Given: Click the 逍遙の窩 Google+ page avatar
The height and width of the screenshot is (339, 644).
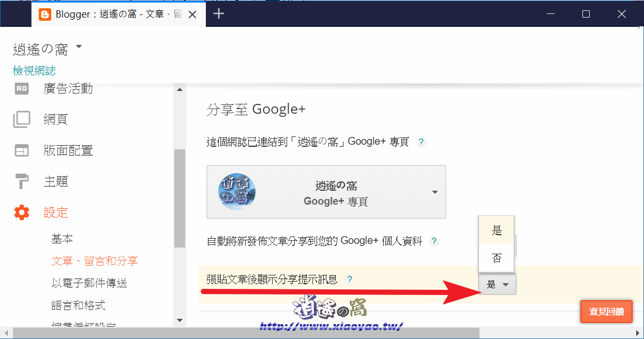Looking at the screenshot, I should (237, 191).
